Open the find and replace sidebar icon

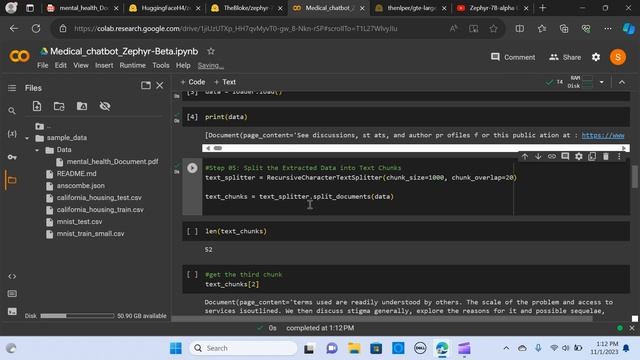click(x=12, y=111)
